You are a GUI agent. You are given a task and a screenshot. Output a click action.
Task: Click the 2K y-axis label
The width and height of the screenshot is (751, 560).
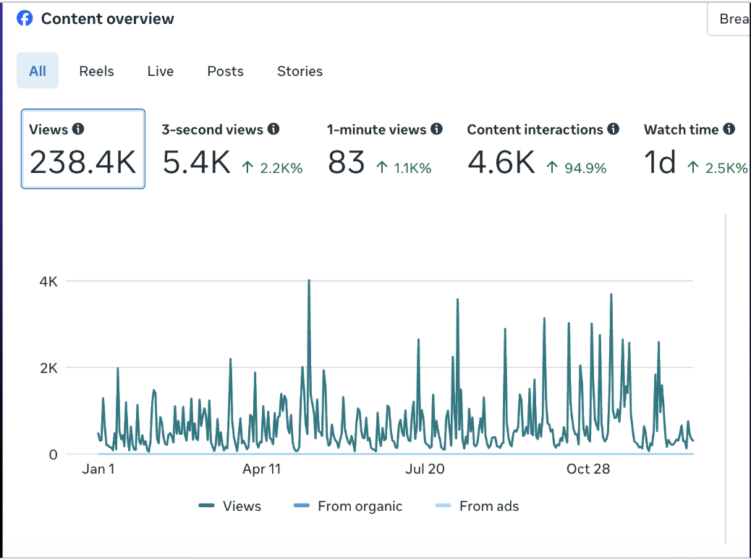(48, 368)
